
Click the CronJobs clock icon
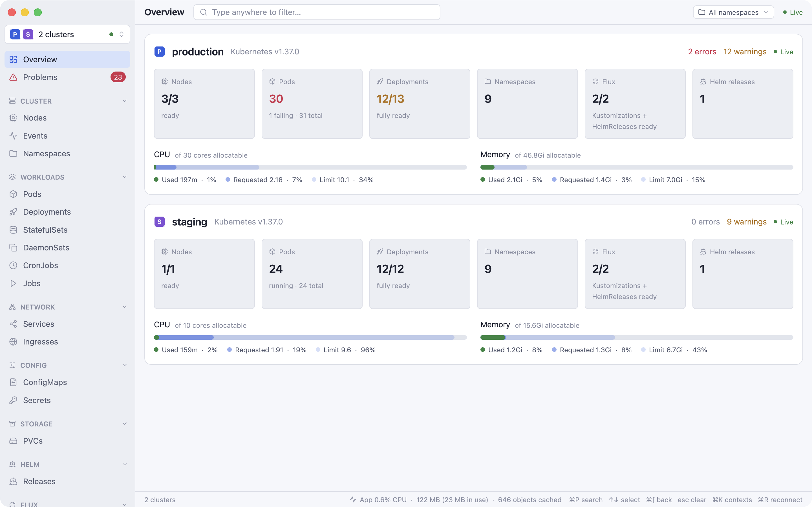(13, 265)
